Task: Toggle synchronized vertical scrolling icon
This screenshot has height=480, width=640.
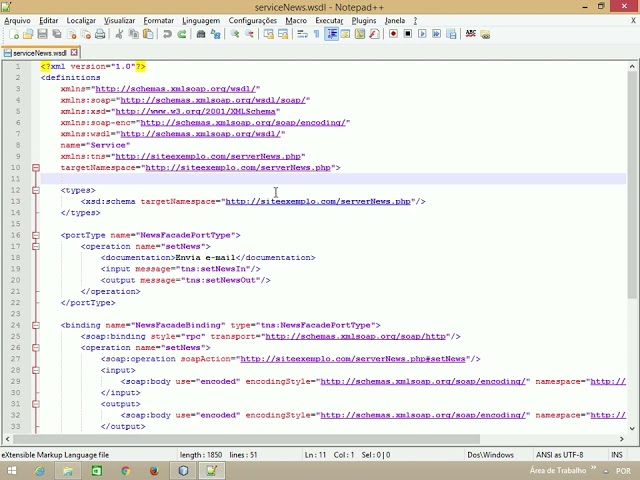Action: pyautogui.click(x=268, y=34)
